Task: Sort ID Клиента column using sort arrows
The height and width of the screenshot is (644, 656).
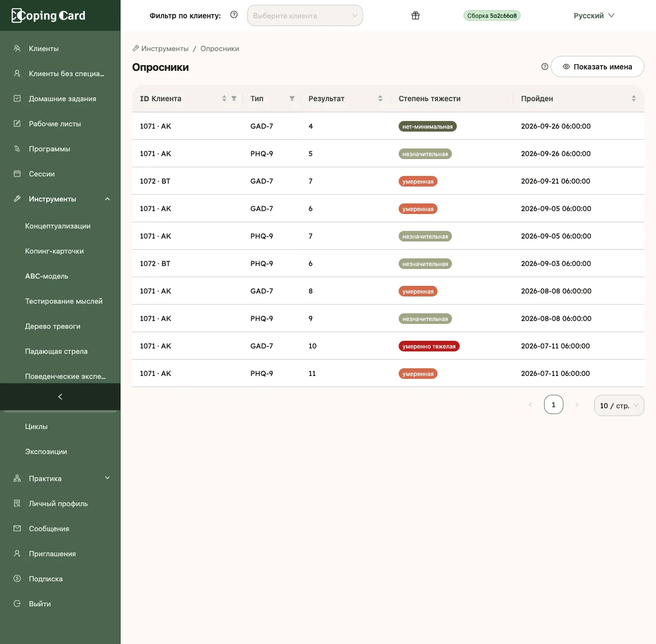Action: tap(224, 98)
